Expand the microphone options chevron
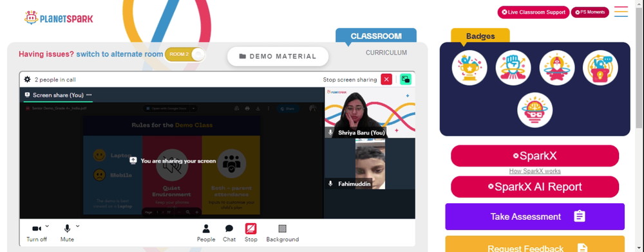 tap(78, 226)
